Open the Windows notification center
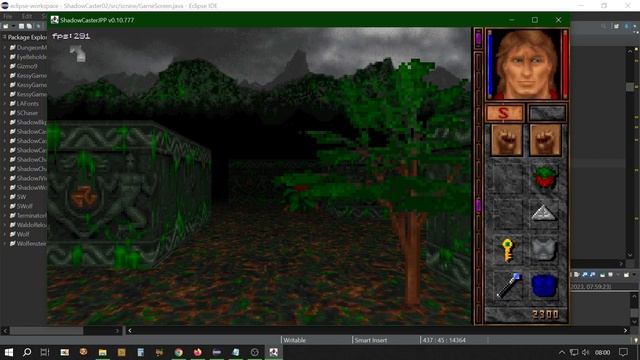 (623, 352)
